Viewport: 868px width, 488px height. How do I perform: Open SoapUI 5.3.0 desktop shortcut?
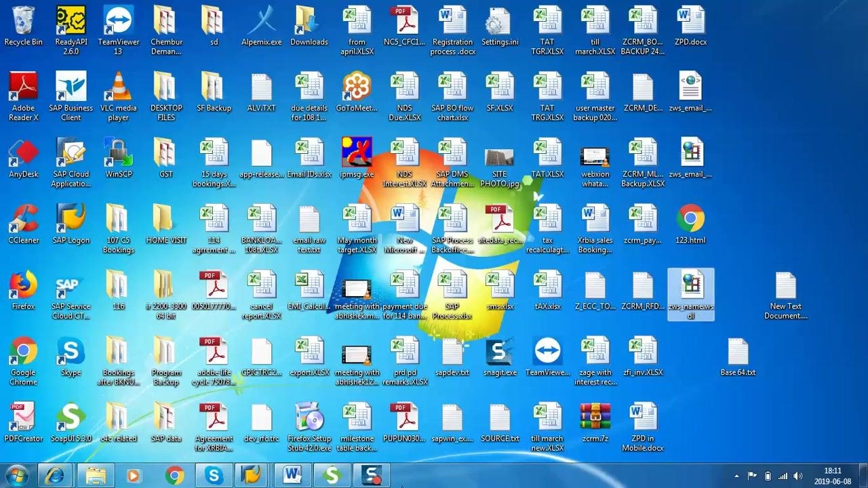(71, 423)
